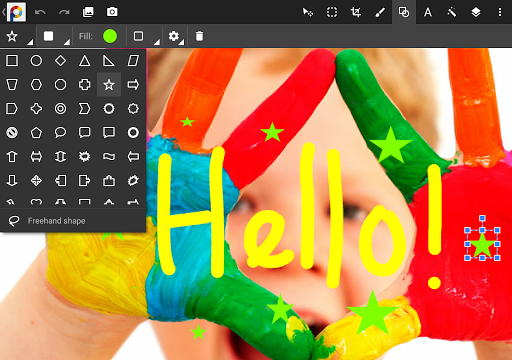Screen dimensions: 512x360
Task: Open shape settings gear dropdown
Action: (x=176, y=36)
